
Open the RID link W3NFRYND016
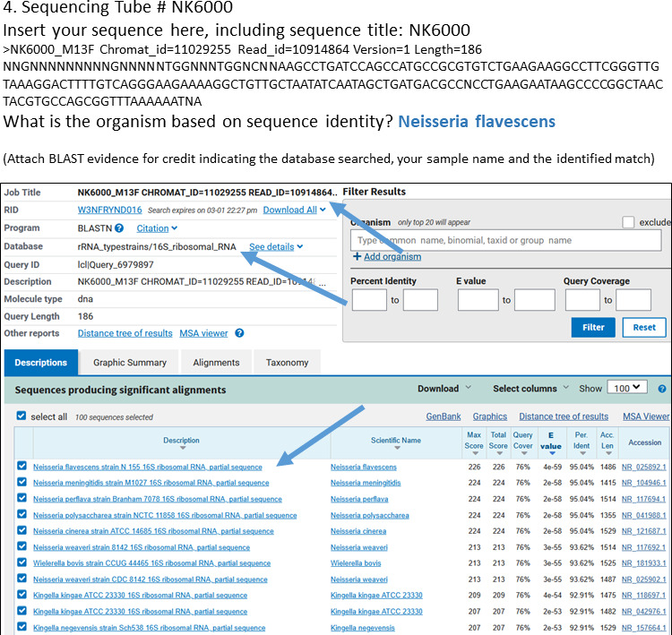click(109, 210)
